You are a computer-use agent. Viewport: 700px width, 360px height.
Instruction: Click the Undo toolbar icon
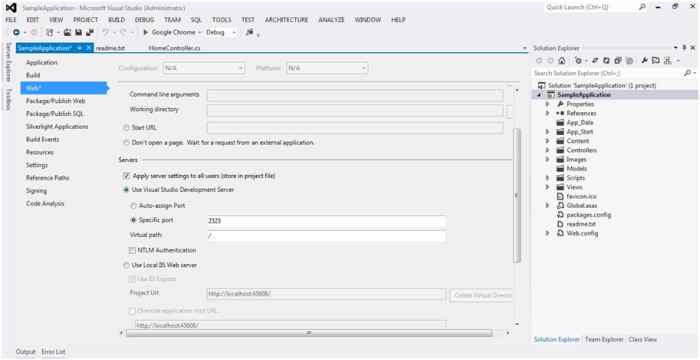pos(105,32)
